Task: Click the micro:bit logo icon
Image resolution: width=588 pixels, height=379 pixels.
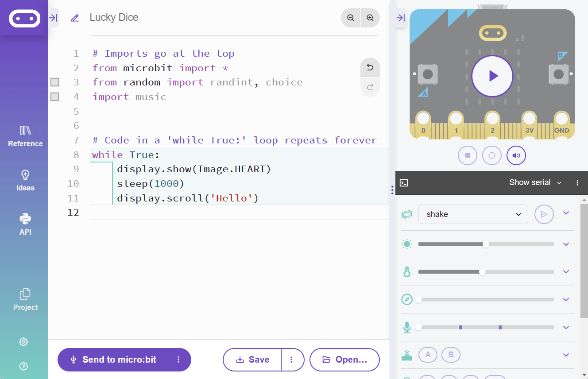Action: coord(24,18)
